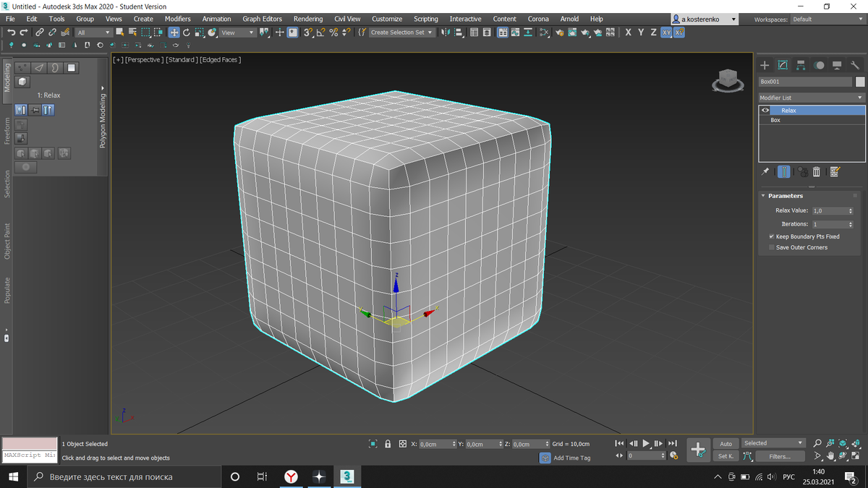Click the Redo arrow icon

pyautogui.click(x=24, y=33)
